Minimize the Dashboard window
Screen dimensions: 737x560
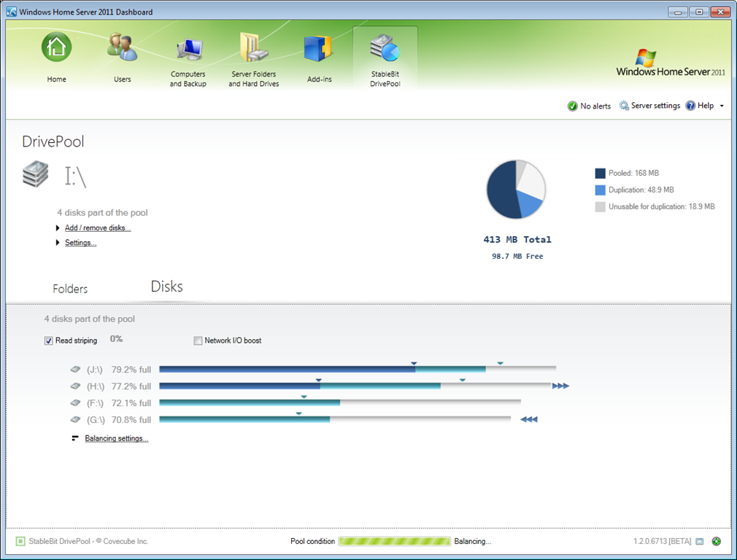point(678,12)
